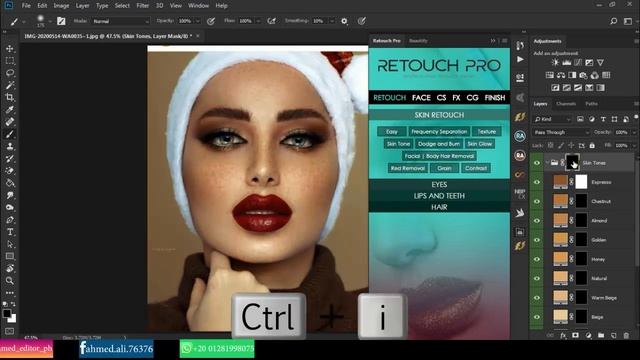Select the Skin Tones group layer mask
Viewport: 640px width, 360px height.
pos(572,162)
